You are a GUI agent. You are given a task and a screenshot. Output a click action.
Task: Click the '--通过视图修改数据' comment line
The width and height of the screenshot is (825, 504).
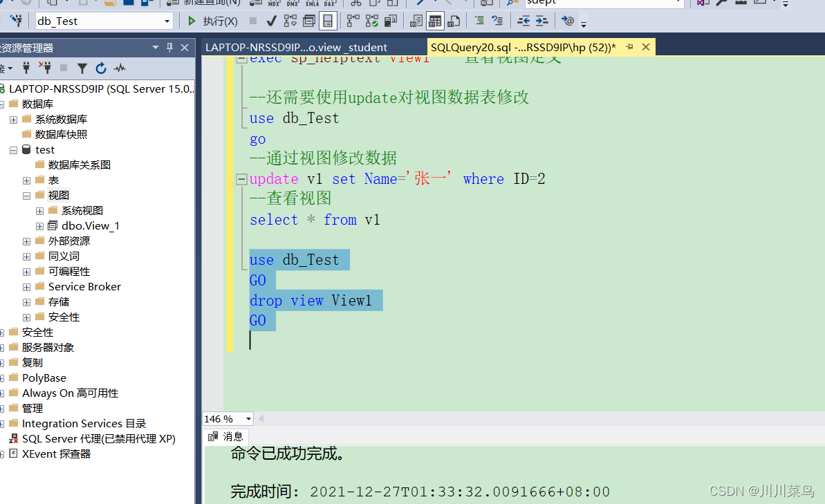[x=323, y=158]
